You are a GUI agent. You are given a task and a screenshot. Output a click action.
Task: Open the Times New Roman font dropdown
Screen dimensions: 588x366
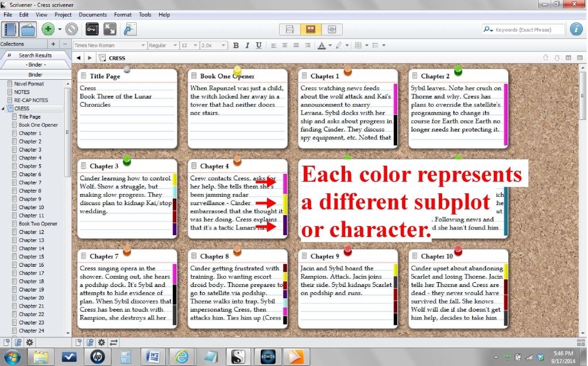point(109,45)
